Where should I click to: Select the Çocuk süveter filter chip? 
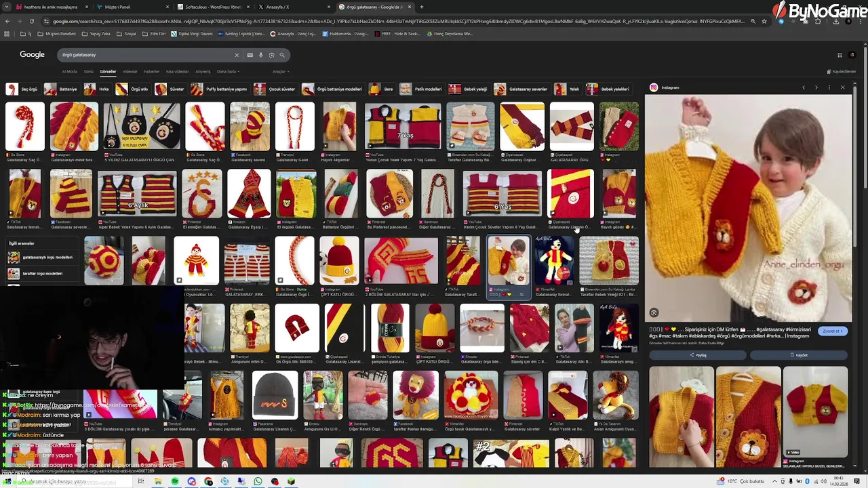click(275, 89)
